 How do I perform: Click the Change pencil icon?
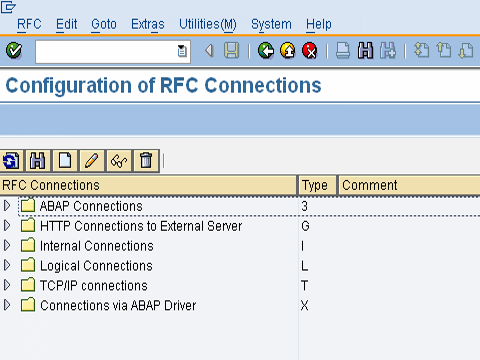click(x=92, y=161)
